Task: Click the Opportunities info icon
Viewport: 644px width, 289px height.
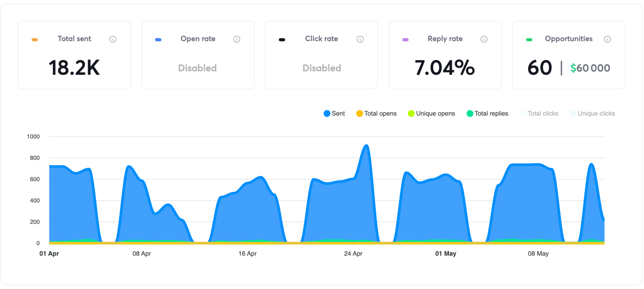Action: [608, 39]
